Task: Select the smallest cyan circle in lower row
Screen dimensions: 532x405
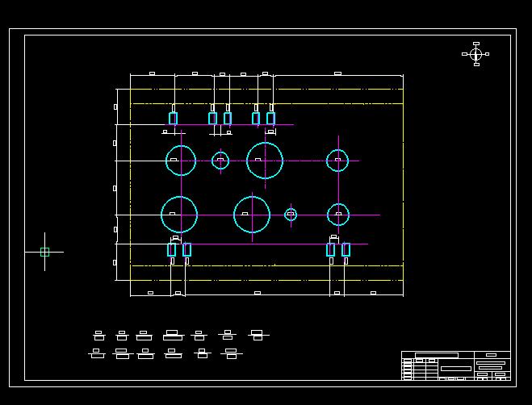Action: 291,215
